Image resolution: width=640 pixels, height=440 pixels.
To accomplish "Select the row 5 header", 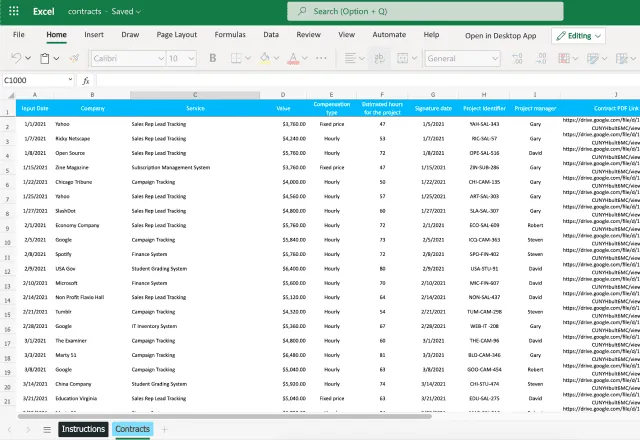I will (7, 170).
